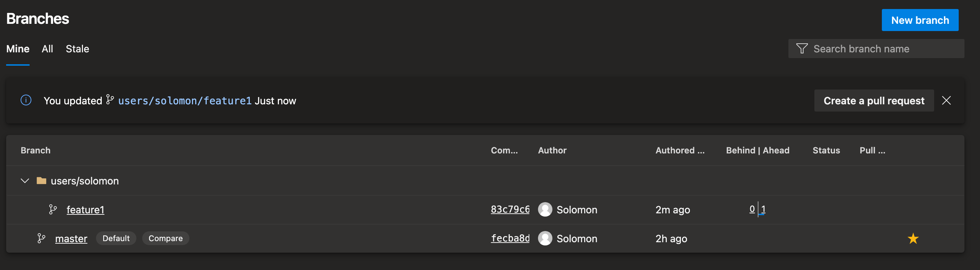This screenshot has height=270, width=980.
Task: Click the info icon in the notification banner
Action: pos(26,100)
